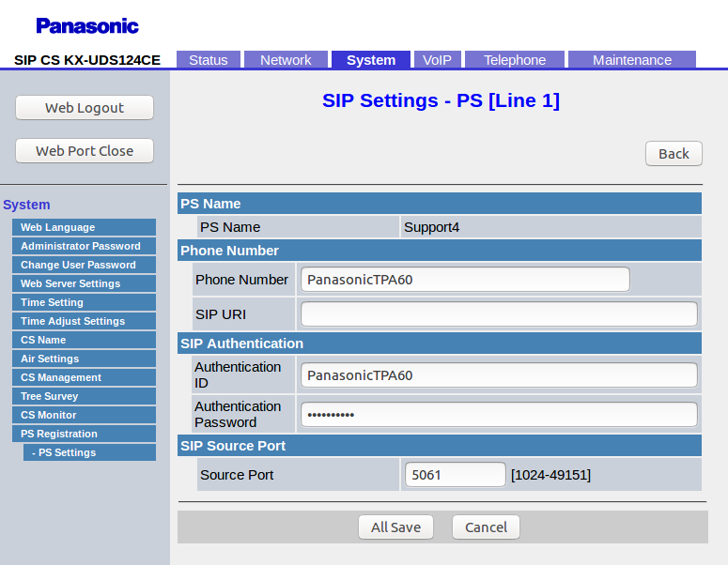Click the SIP Settings - PS [Line 1] heading

(441, 100)
